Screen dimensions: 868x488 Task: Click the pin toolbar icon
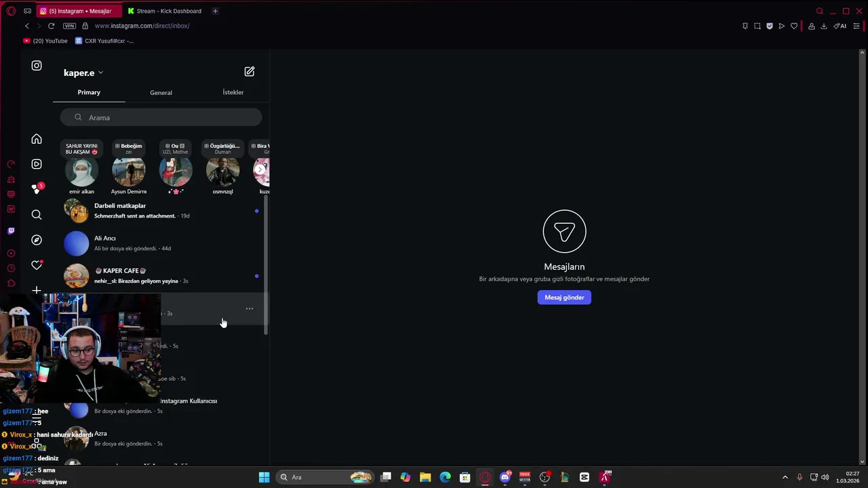[x=745, y=26]
